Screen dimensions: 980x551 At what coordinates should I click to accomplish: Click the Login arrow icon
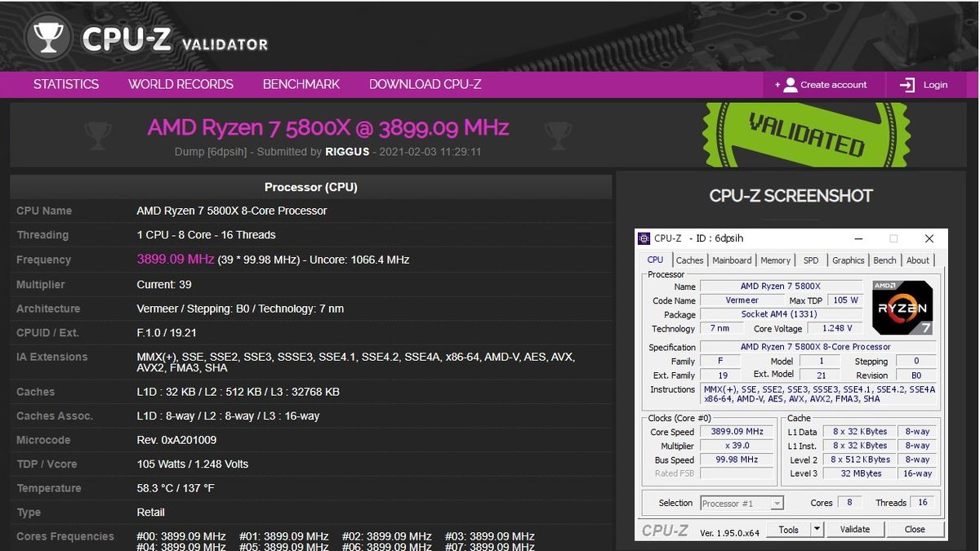point(906,84)
